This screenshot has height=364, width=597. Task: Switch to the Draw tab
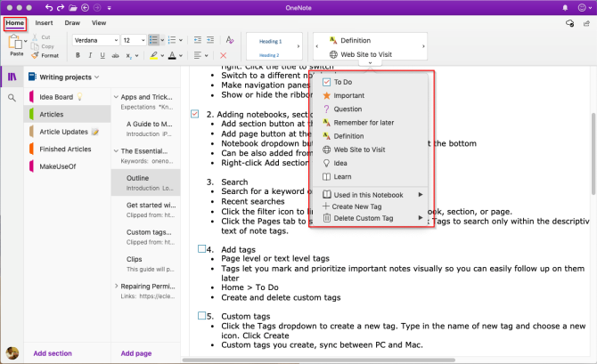click(72, 23)
